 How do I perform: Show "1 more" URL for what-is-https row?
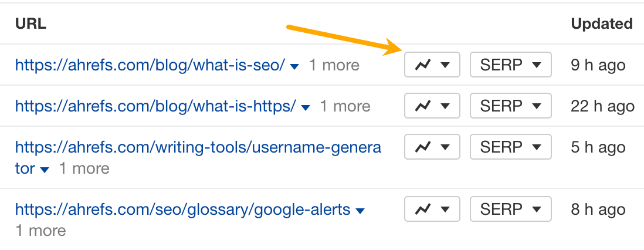point(345,106)
